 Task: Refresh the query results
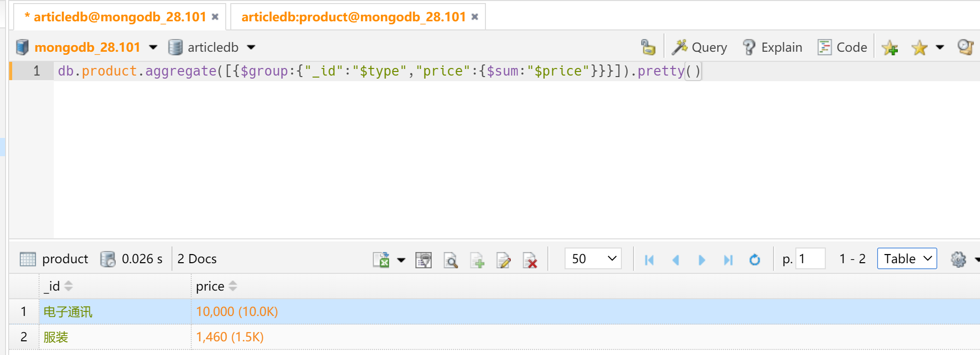pyautogui.click(x=755, y=260)
